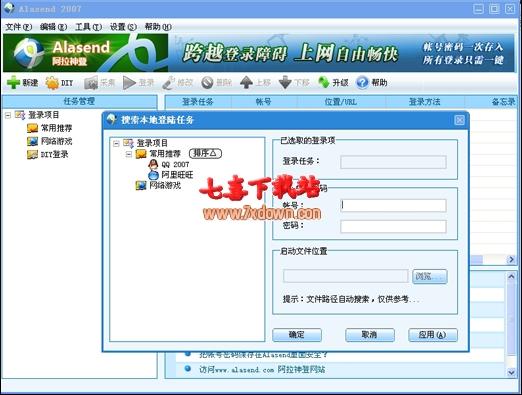Collapse the 常用推荐 node in the dialog
The width and height of the screenshot is (522, 395).
(x=129, y=154)
